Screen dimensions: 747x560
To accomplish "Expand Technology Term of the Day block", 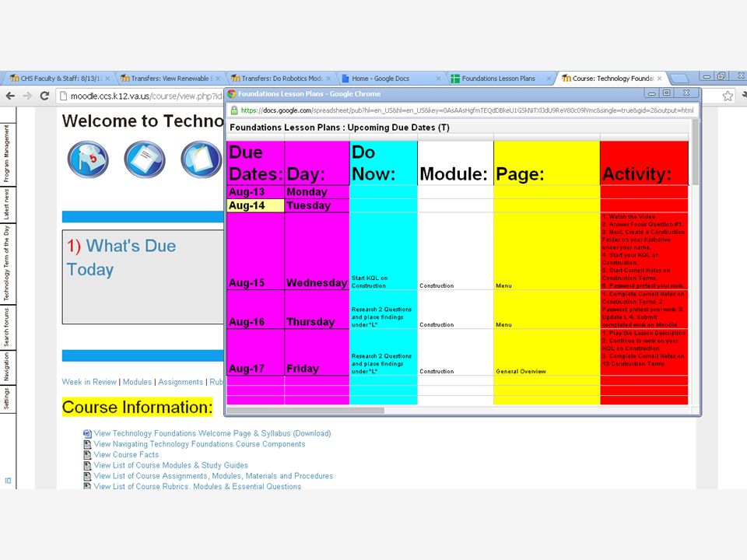I will coord(7,264).
